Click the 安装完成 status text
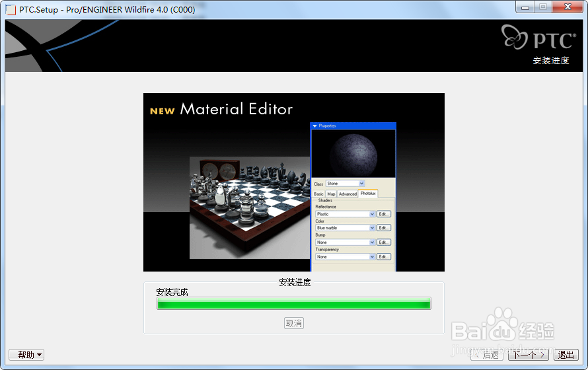588x370 pixels. (x=172, y=292)
